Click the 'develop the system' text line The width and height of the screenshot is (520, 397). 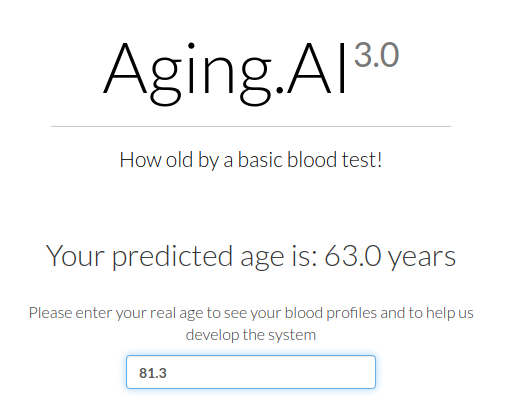click(x=251, y=335)
